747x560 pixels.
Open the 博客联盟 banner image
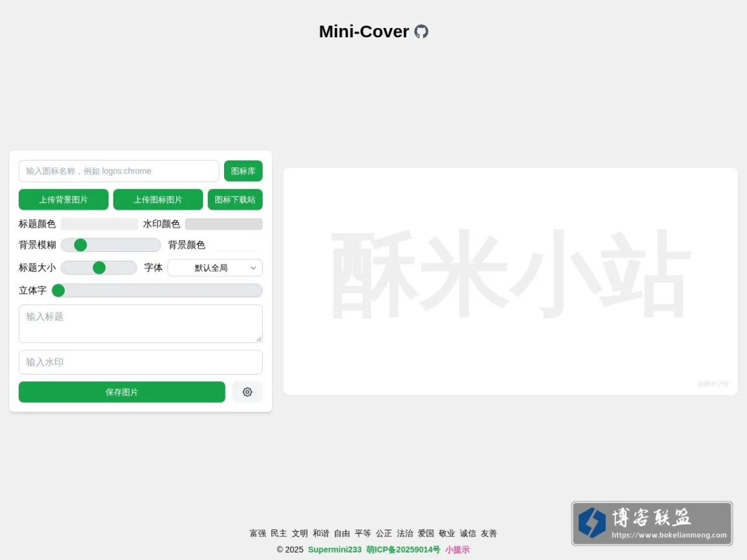(652, 524)
